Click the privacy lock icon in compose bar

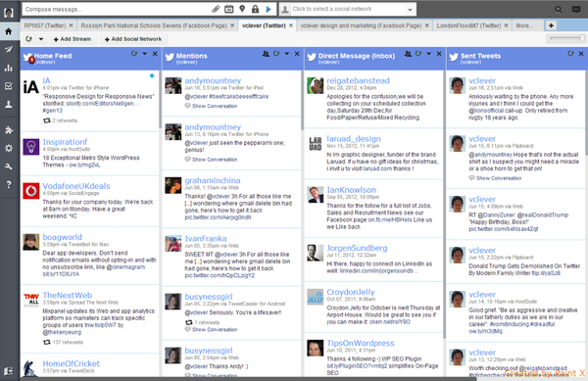point(255,9)
